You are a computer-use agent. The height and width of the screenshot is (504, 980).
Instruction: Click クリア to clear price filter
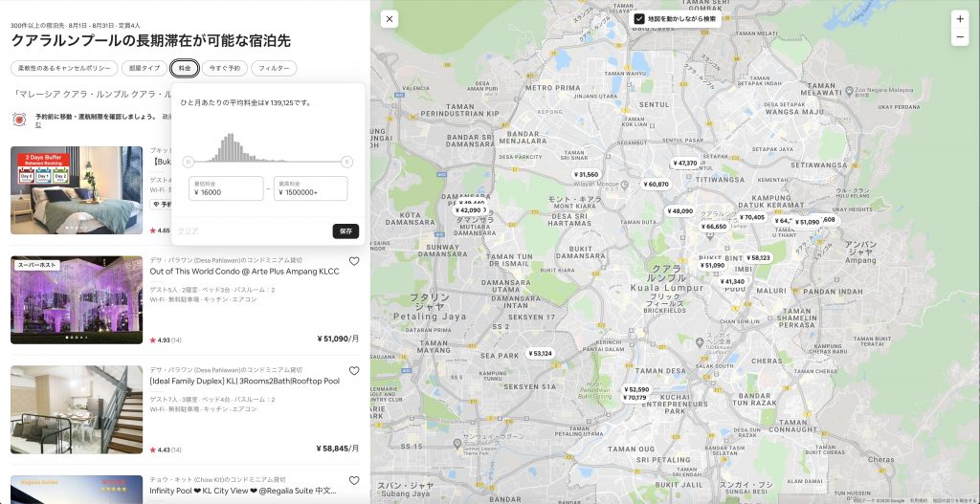(x=189, y=231)
